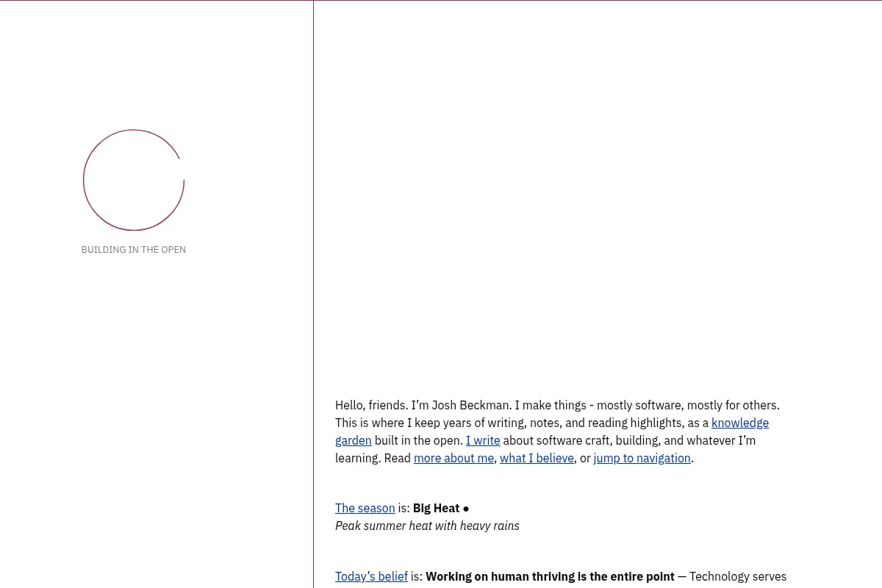Open the "knowledge" link at line end
This screenshot has height=588, width=882.
pos(740,423)
